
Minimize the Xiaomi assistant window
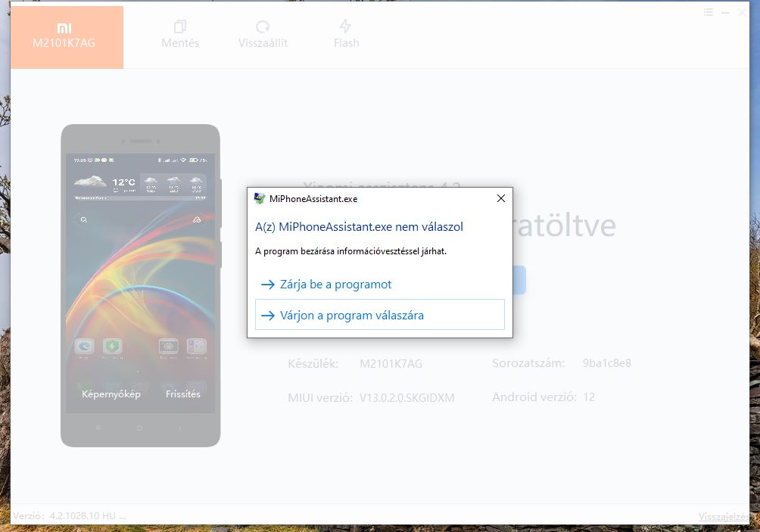pos(726,13)
